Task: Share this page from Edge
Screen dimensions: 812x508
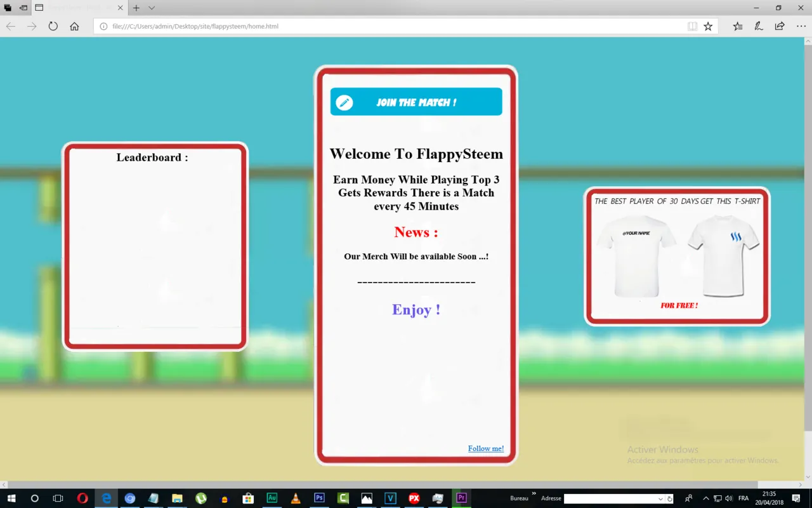Action: pyautogui.click(x=780, y=27)
